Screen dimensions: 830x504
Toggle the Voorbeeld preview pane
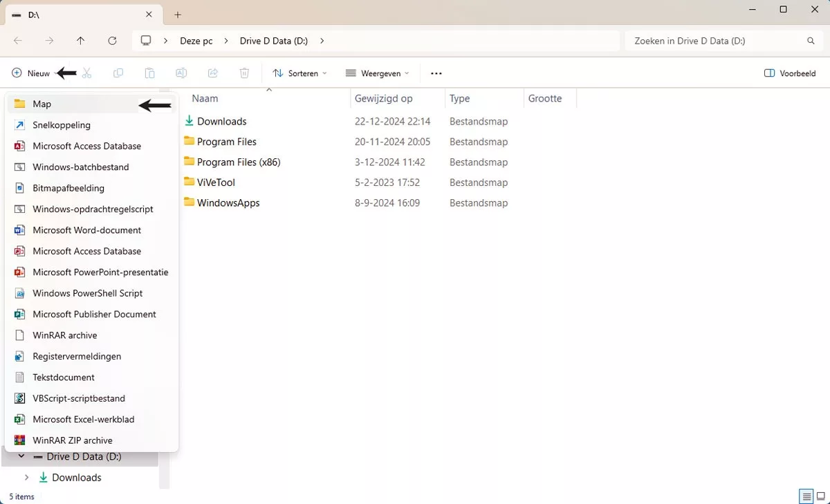[x=790, y=73]
